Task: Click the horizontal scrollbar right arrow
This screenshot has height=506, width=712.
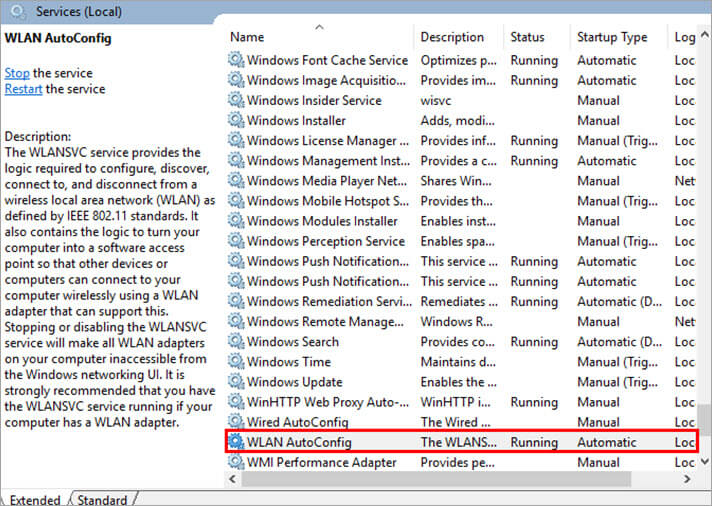Action: pos(687,479)
